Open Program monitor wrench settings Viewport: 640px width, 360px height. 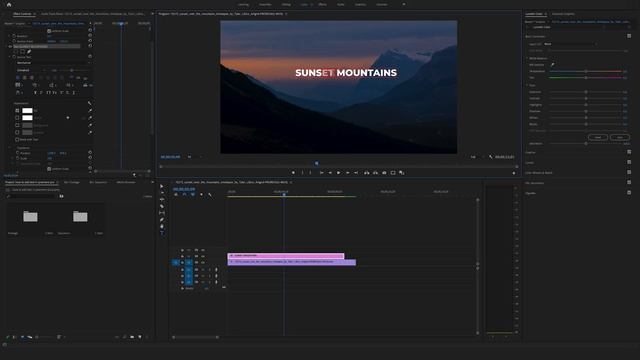coord(491,157)
